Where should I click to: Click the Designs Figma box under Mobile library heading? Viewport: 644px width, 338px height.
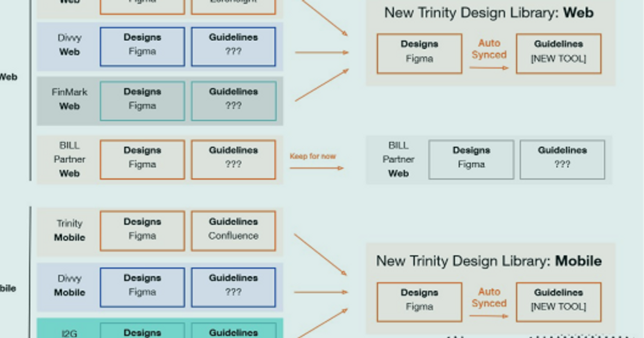coord(419,302)
